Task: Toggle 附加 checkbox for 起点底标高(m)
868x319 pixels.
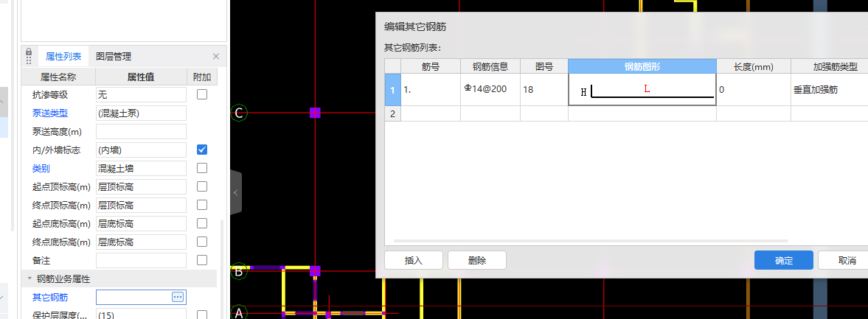Action: [202, 223]
